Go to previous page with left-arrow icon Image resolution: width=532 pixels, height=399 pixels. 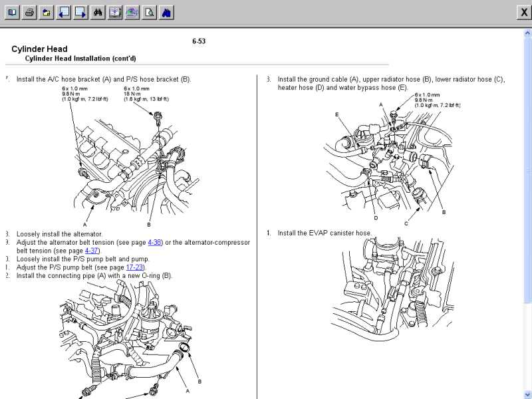64,13
